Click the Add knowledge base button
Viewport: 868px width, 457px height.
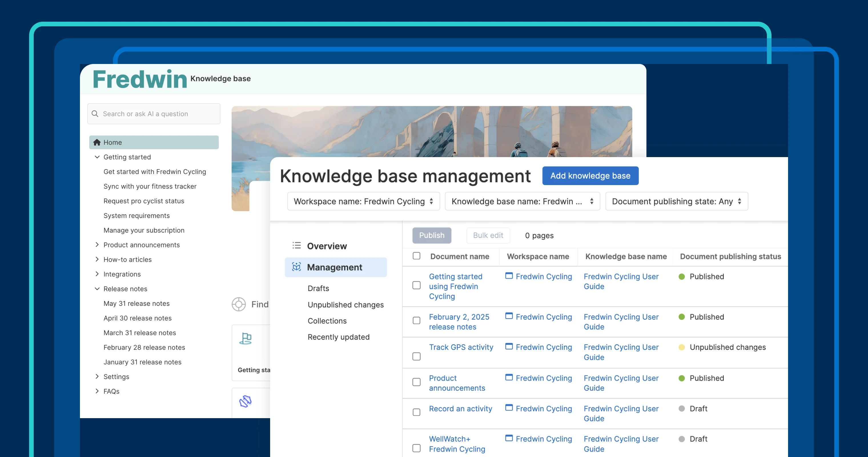(x=590, y=176)
